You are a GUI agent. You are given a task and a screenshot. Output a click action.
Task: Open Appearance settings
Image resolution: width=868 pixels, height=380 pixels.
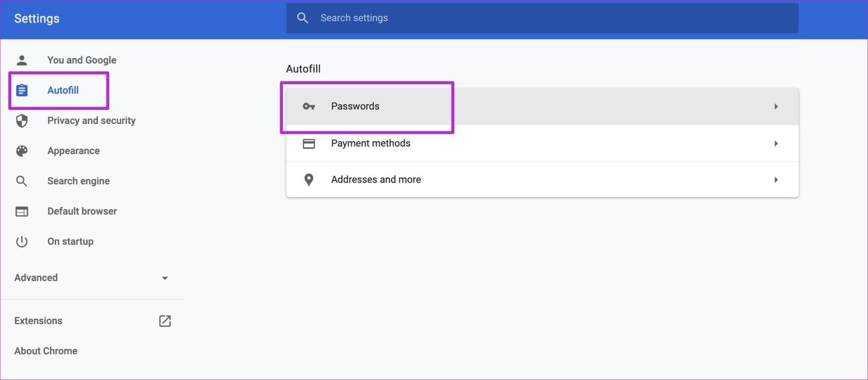coord(73,151)
